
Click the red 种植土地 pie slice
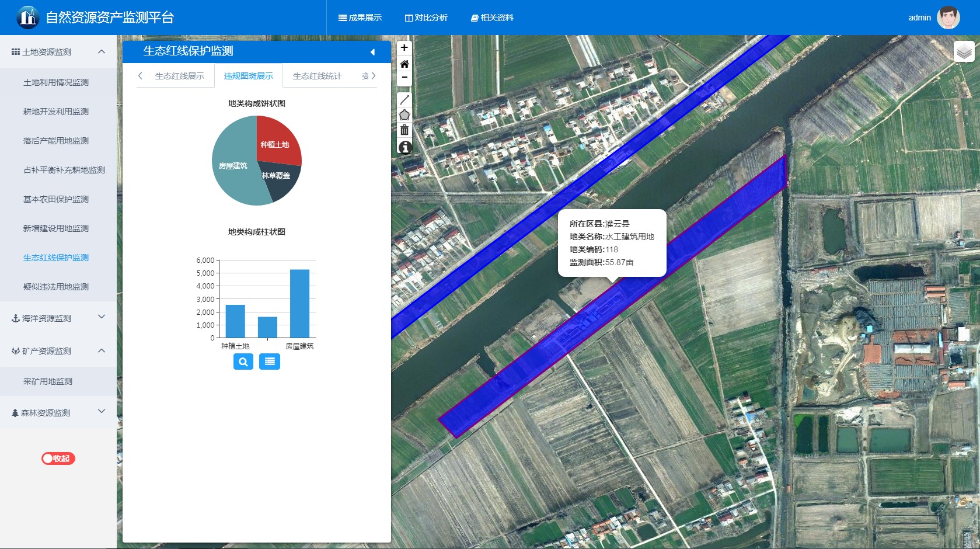point(277,140)
